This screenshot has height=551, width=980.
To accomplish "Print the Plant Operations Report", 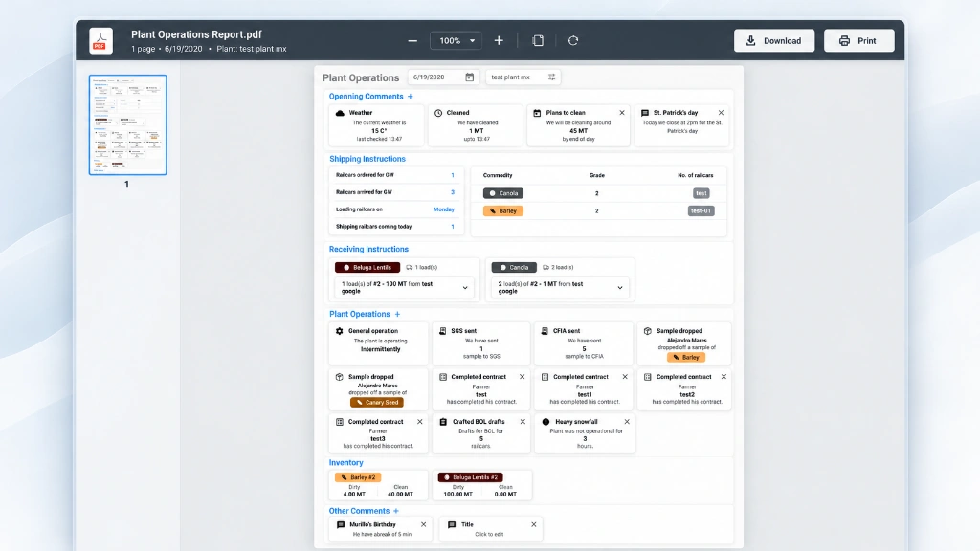I will [x=858, y=40].
